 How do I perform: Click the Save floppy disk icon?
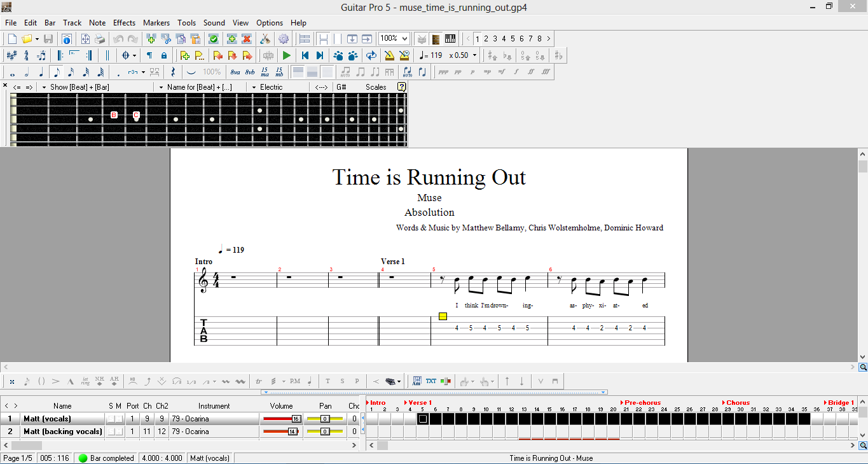point(48,39)
